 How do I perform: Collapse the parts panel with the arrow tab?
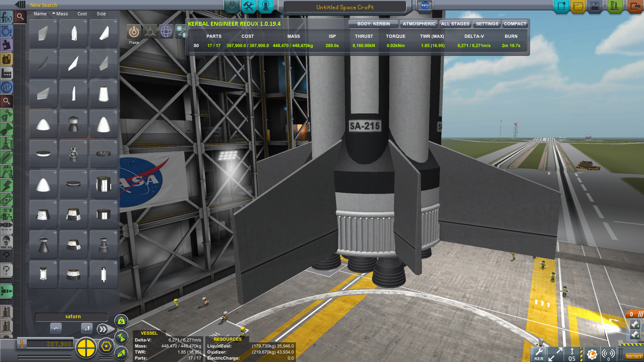tap(20, 5)
